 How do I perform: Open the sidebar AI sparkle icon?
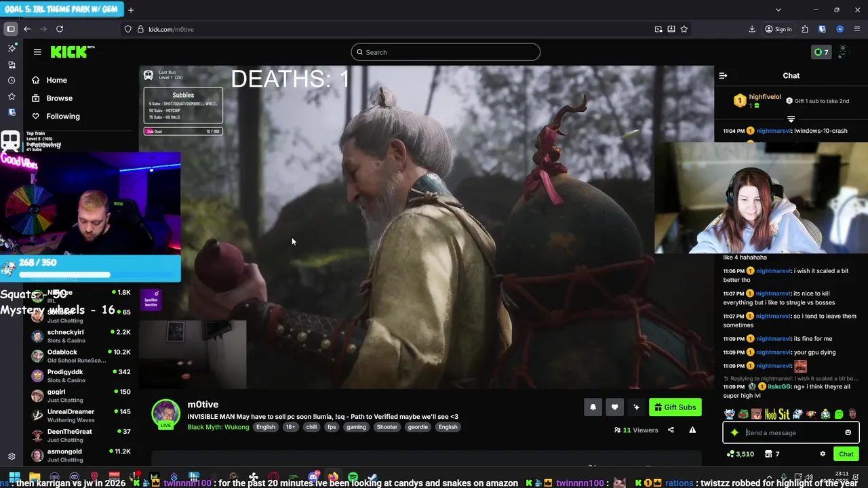[12, 48]
